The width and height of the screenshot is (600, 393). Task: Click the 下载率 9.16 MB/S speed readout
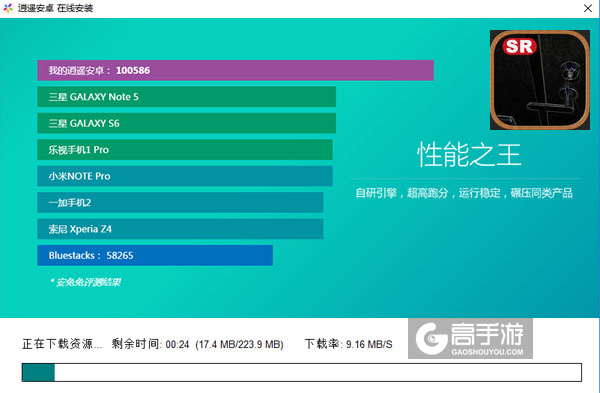pyautogui.click(x=349, y=344)
